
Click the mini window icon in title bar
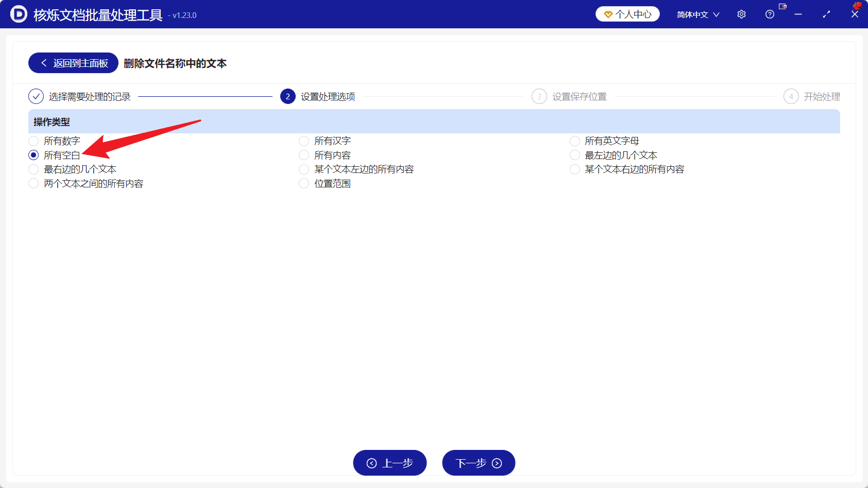[x=783, y=7]
